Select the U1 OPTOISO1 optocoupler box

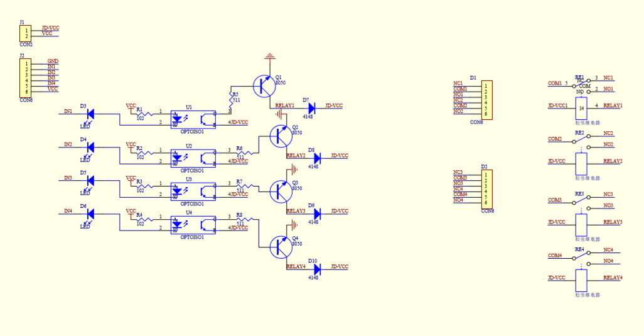193,119
